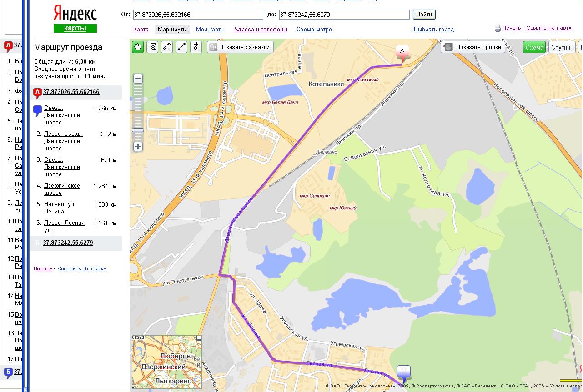Activate the zoom-to-area magnifier tool
The height and width of the screenshot is (392, 583).
(x=152, y=47)
